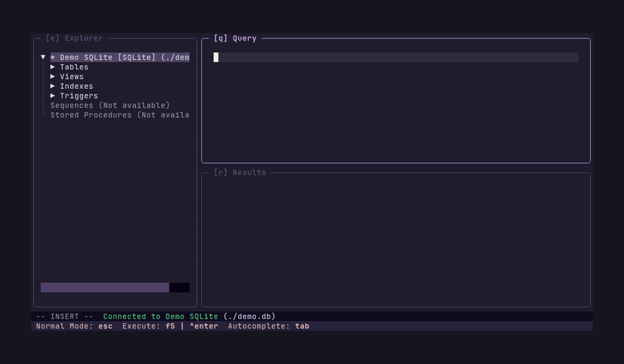The height and width of the screenshot is (364, 624).
Task: Select the Triggers label in Explorer
Action: (x=79, y=96)
